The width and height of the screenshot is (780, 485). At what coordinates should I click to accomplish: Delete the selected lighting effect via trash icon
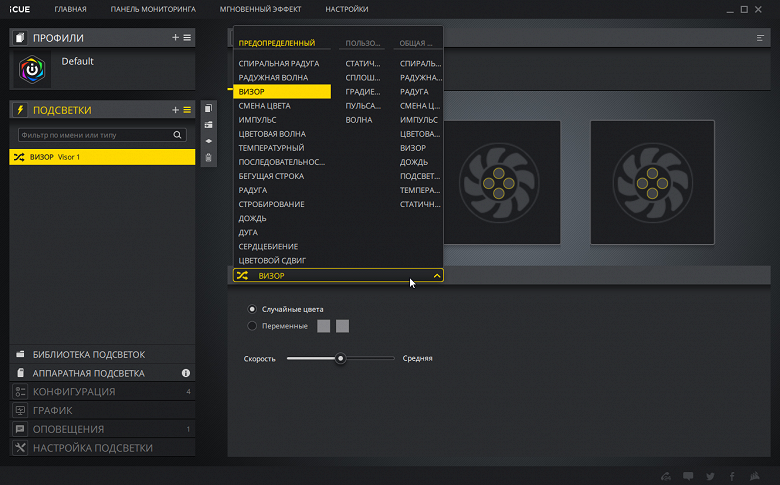pos(208,157)
